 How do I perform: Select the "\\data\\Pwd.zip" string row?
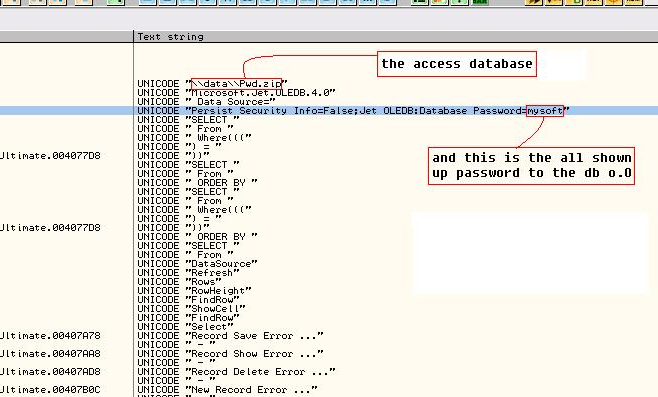212,84
